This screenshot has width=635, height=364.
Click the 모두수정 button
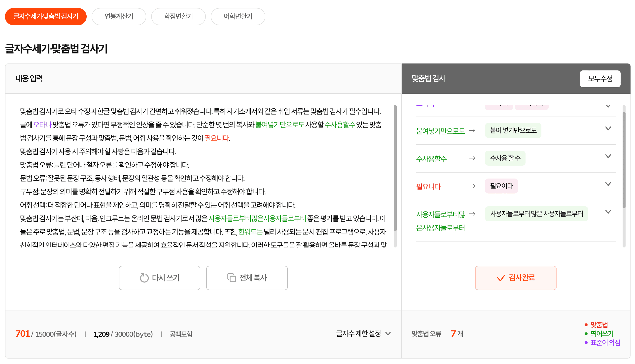tap(600, 79)
